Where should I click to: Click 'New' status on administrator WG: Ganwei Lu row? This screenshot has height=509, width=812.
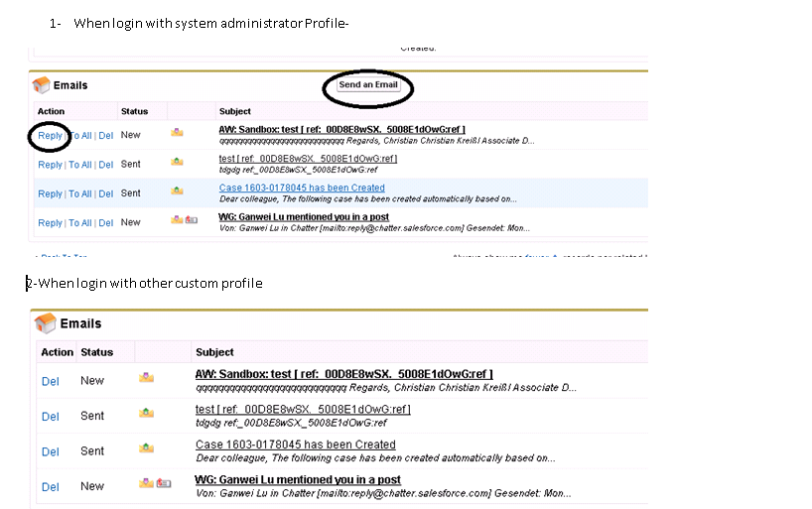tap(130, 222)
